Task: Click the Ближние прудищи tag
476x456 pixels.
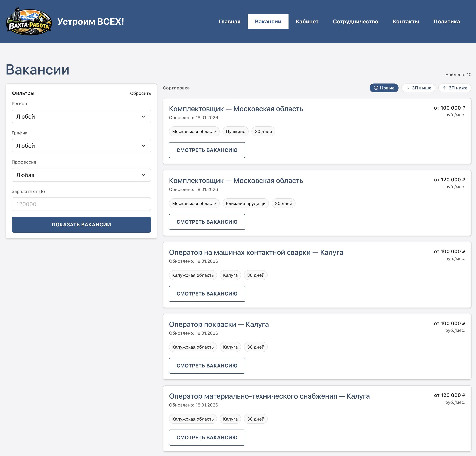Action: [245, 204]
